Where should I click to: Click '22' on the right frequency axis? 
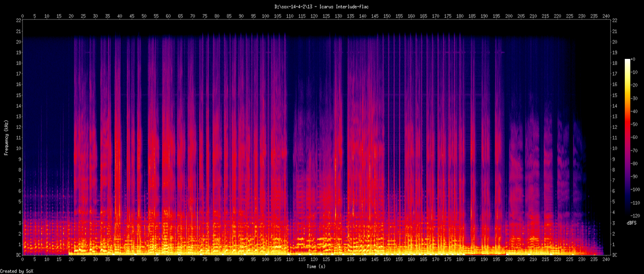click(616, 20)
